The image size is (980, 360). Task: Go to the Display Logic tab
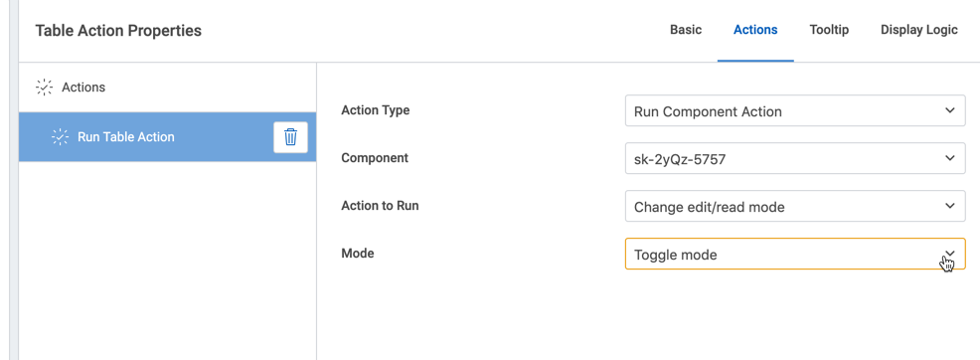918,30
